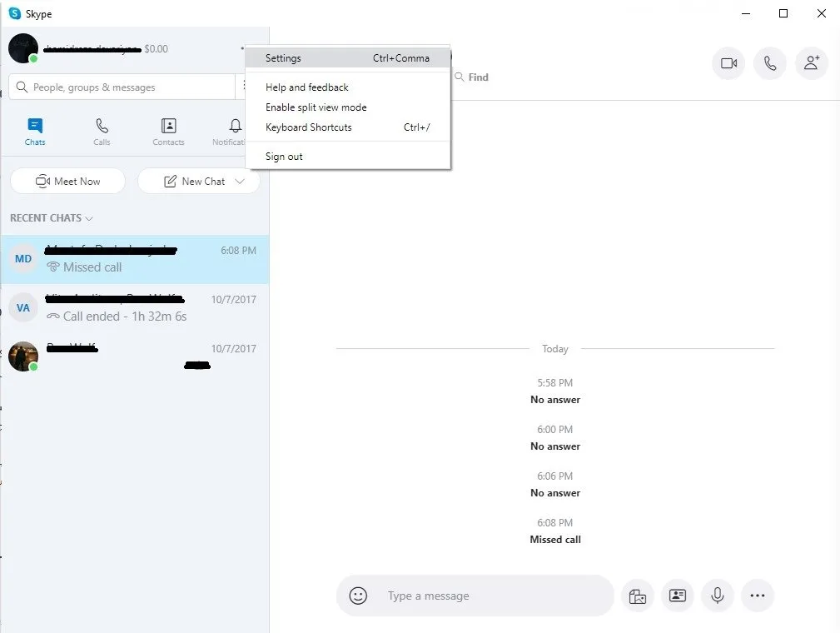Search People, groups & messages field

(x=122, y=87)
